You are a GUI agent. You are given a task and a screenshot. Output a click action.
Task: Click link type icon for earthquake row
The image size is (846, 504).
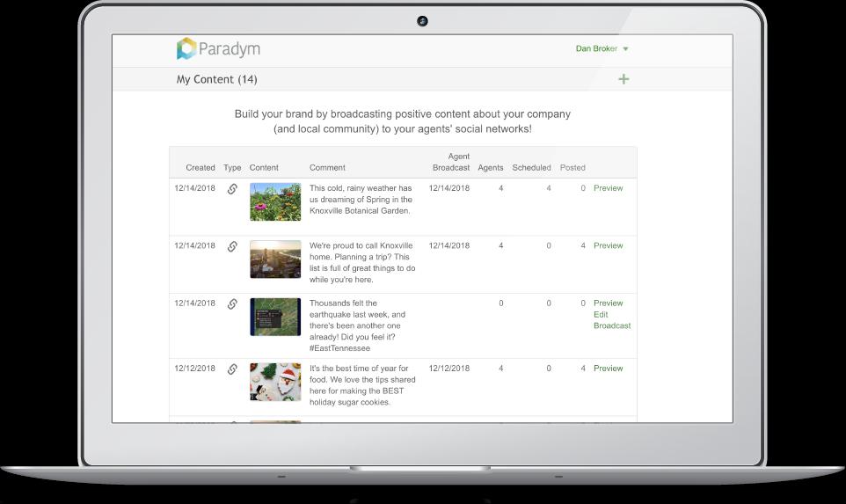point(232,303)
